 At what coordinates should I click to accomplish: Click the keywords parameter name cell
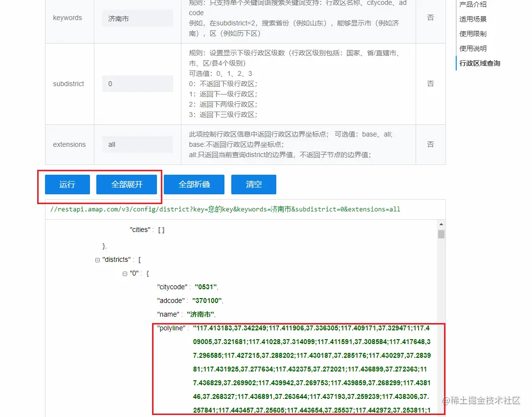(x=69, y=18)
